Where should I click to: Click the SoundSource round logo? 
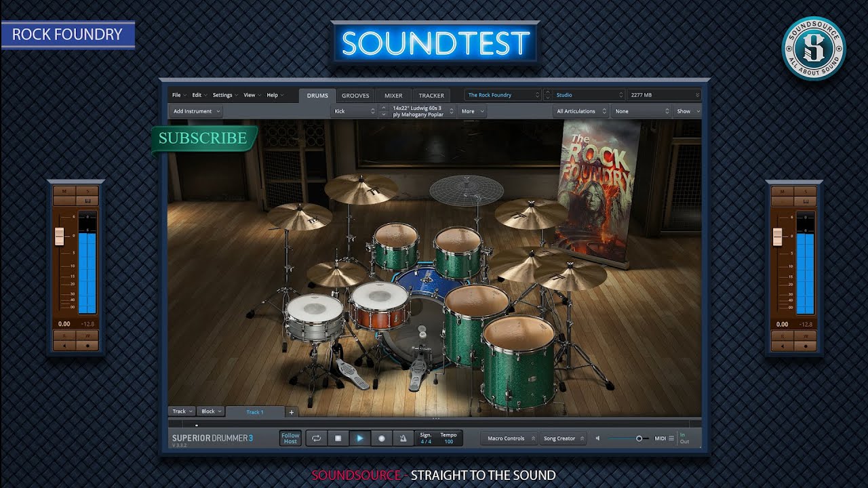point(813,48)
